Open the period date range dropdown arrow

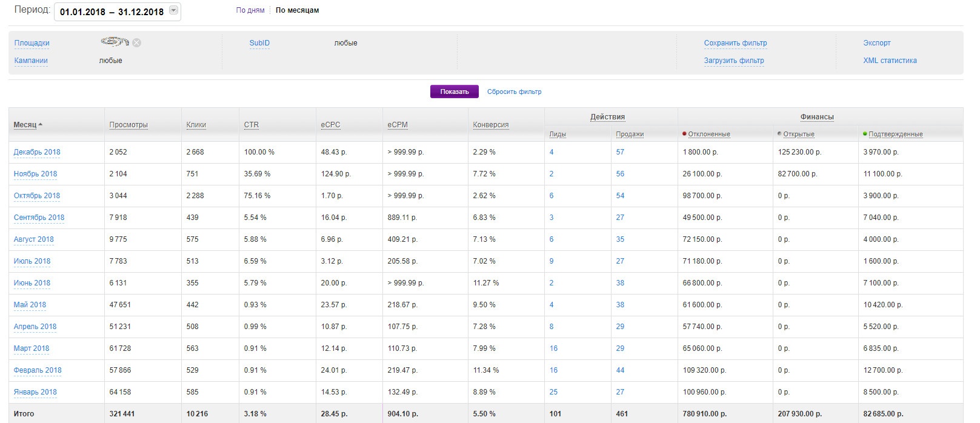pyautogui.click(x=173, y=11)
